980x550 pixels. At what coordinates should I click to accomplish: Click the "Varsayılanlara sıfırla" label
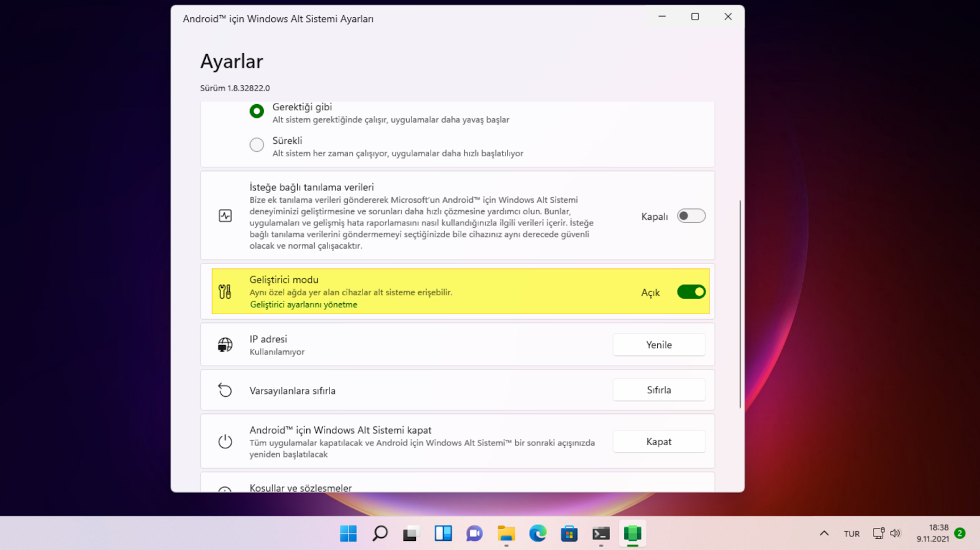[292, 391]
